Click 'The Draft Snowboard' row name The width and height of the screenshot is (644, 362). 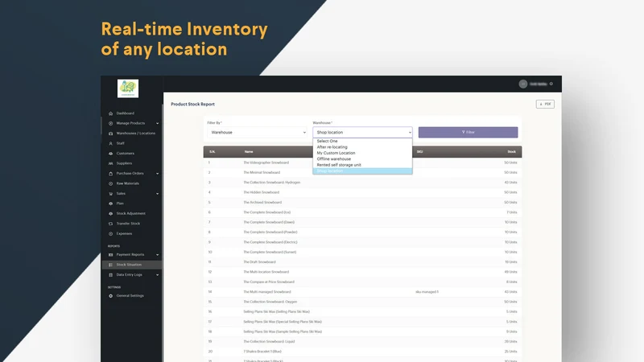[x=259, y=262]
